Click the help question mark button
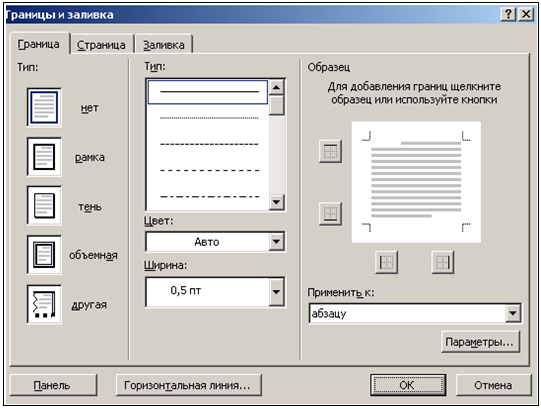Screen dimensions: 541x409 [x=508, y=14]
